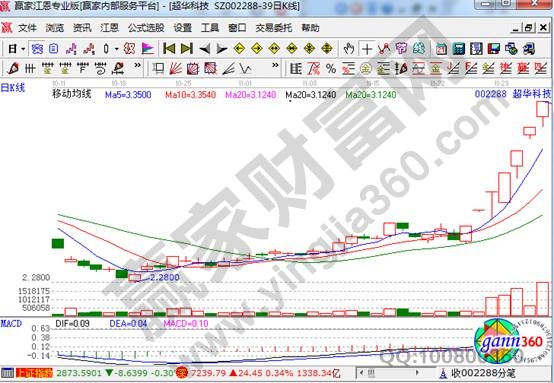Click the black right arrow icon
Viewport: 554px width, 383px height.
pyautogui.click(x=222, y=49)
